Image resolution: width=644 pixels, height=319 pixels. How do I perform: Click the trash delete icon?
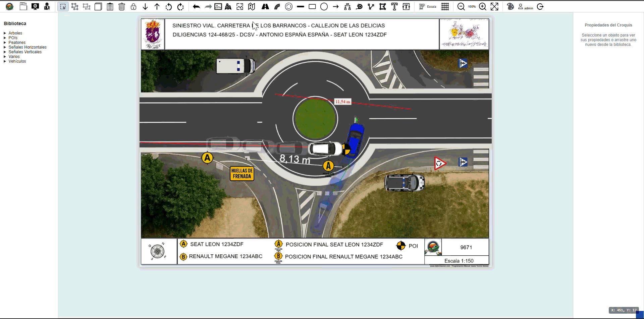pos(122,7)
